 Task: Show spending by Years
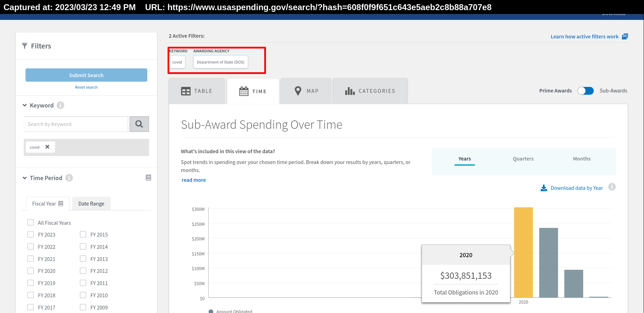465,159
